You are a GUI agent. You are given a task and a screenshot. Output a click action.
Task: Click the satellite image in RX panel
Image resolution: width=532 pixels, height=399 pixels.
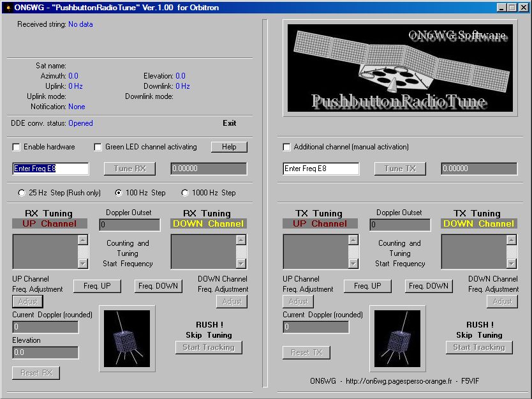(x=126, y=338)
